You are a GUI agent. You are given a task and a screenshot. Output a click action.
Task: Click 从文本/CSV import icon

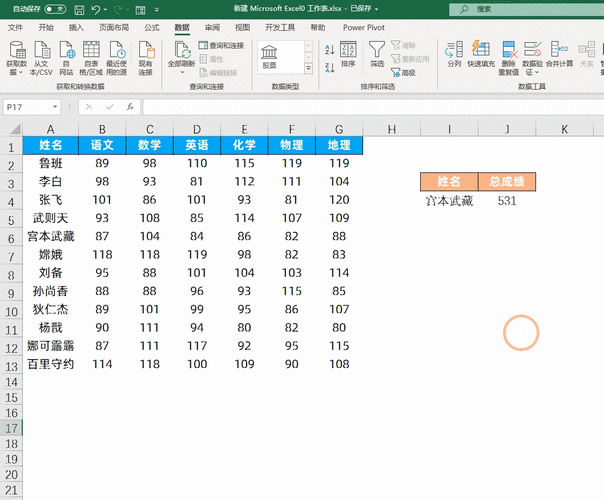coord(41,59)
